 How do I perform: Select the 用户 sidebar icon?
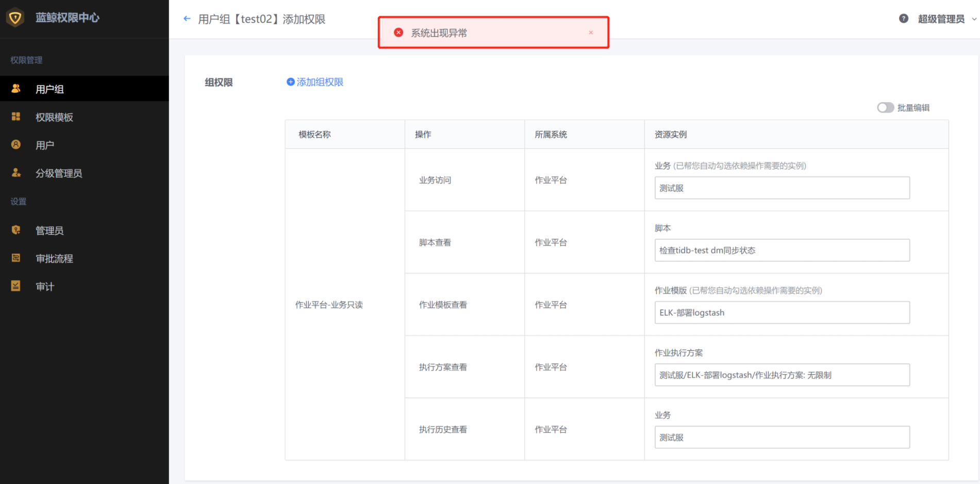[x=15, y=144]
